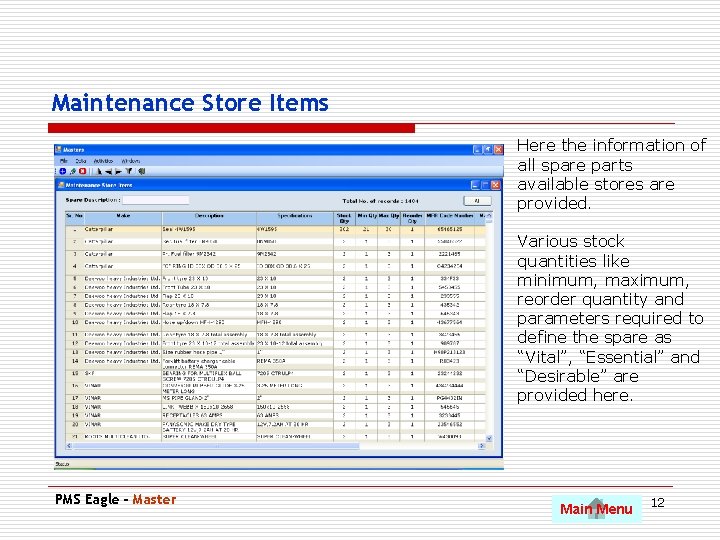Click the green Edit record toolbar icon
Image resolution: width=720 pixels, height=540 pixels.
pos(73,171)
